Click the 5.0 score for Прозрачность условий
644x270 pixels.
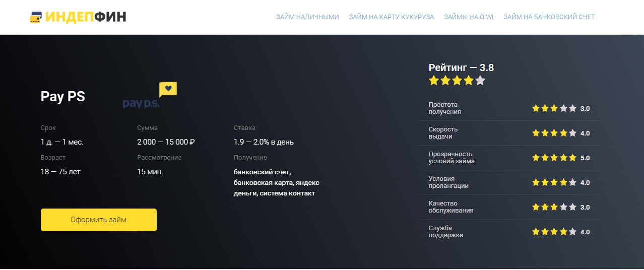(585, 158)
